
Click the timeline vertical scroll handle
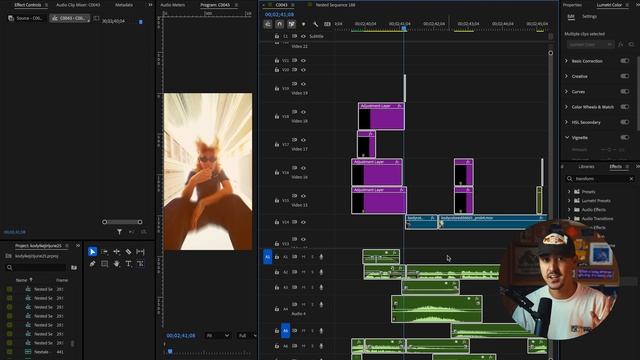pos(551,53)
